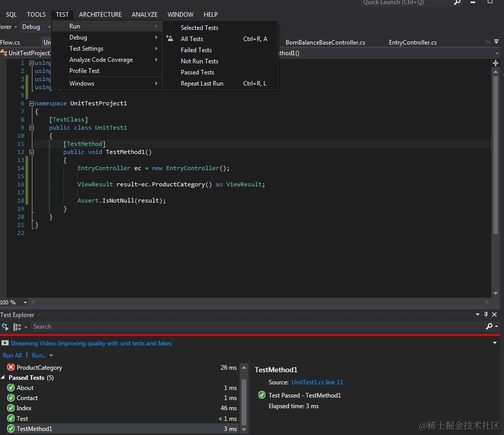This screenshot has height=435, width=504.
Task: Select the About test row
Action: click(x=122, y=388)
